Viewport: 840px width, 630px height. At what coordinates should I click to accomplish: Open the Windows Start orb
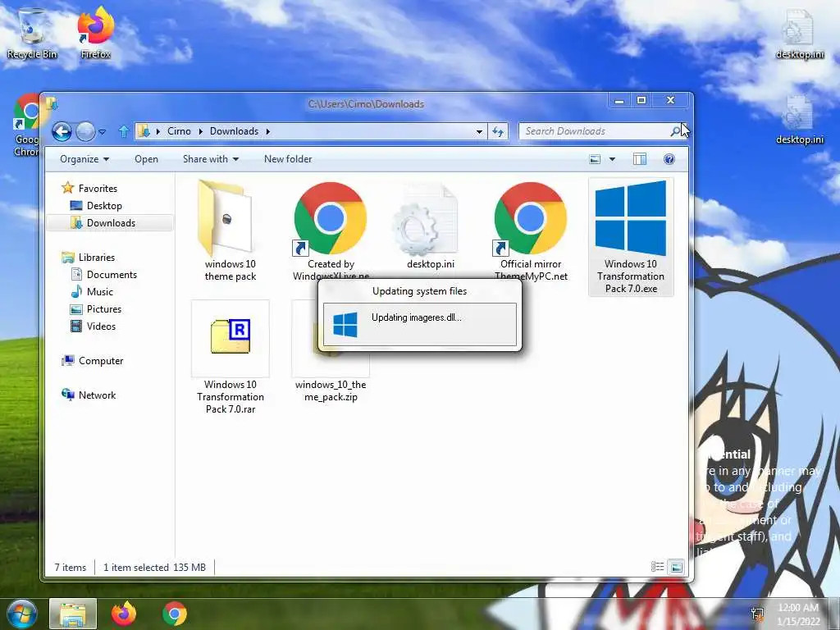21,614
